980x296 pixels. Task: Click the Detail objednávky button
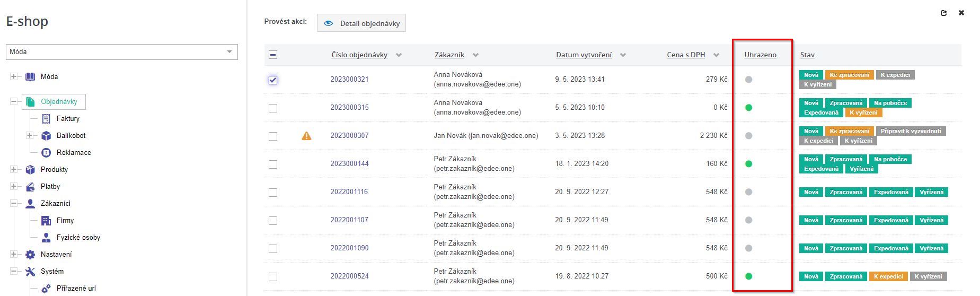pyautogui.click(x=361, y=23)
